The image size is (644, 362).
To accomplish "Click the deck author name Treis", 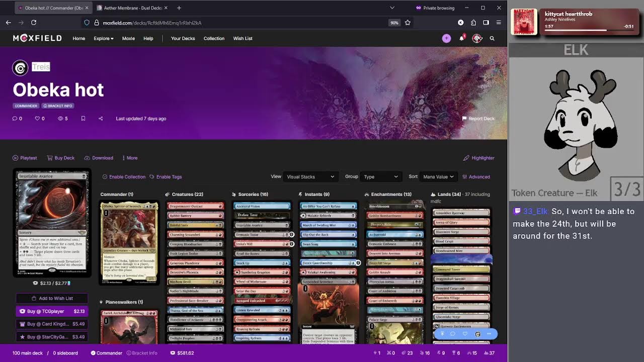I will [41, 67].
